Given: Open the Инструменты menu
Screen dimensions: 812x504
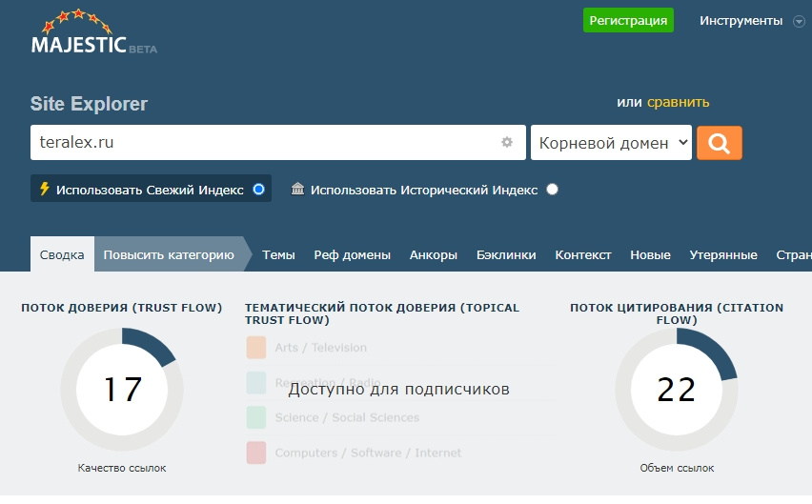Looking at the screenshot, I should click(x=741, y=21).
